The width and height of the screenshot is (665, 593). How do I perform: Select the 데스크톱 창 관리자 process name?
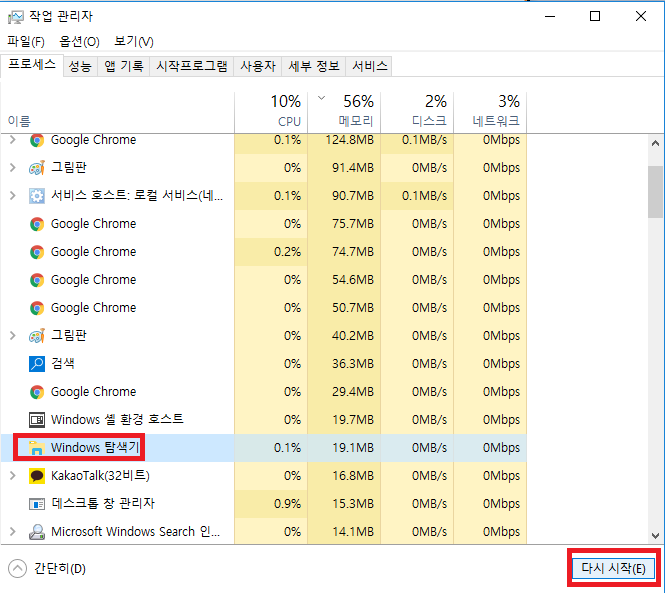[x=103, y=503]
